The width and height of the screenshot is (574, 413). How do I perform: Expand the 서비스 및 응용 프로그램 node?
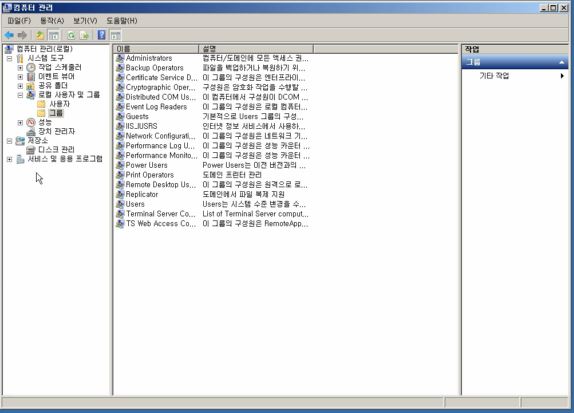[x=9, y=159]
